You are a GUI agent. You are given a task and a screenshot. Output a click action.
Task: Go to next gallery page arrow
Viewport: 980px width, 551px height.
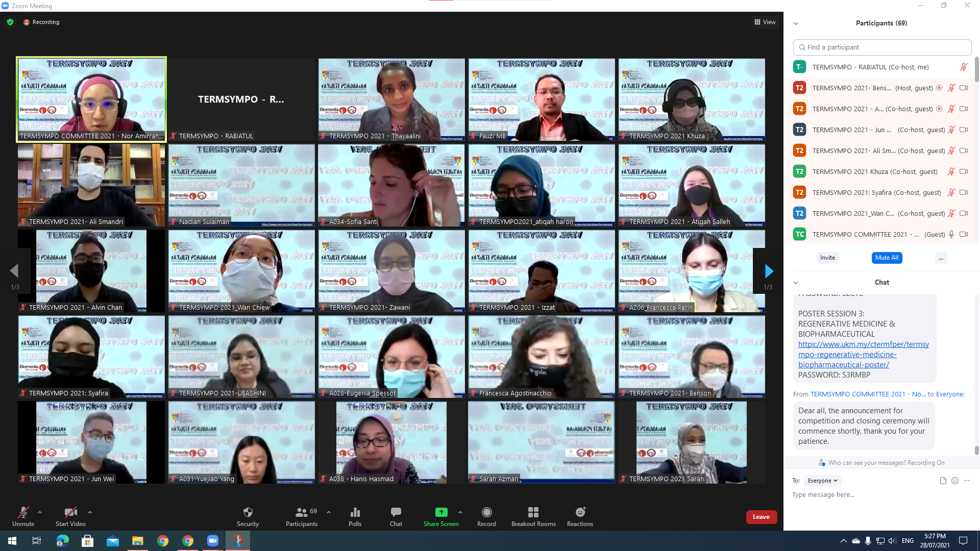coord(769,271)
